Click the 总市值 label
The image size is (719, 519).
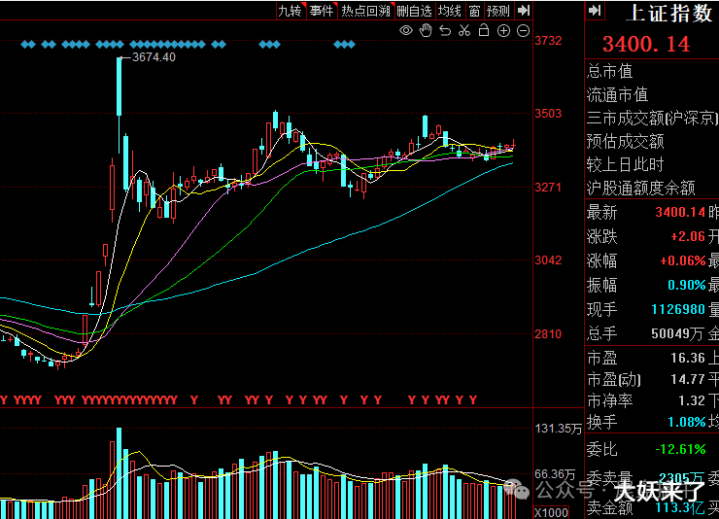point(609,72)
